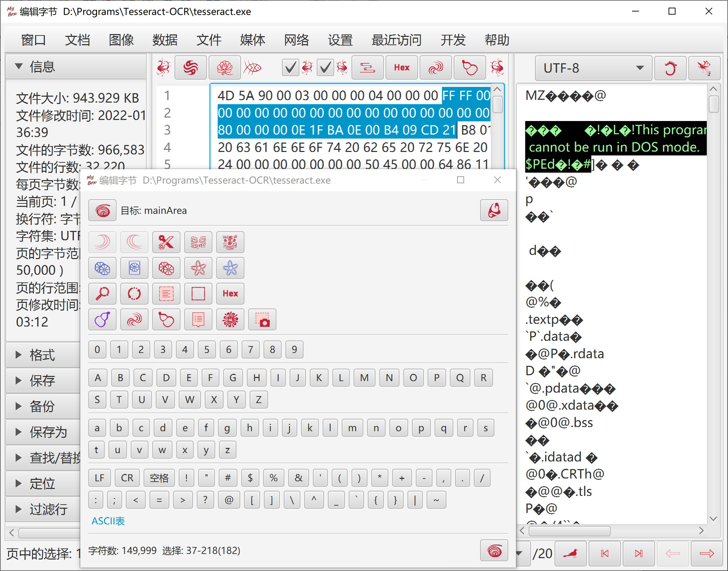Viewport: 728px width, 571px height.
Task: Click the redo crescent icon in popup
Action: (134, 242)
